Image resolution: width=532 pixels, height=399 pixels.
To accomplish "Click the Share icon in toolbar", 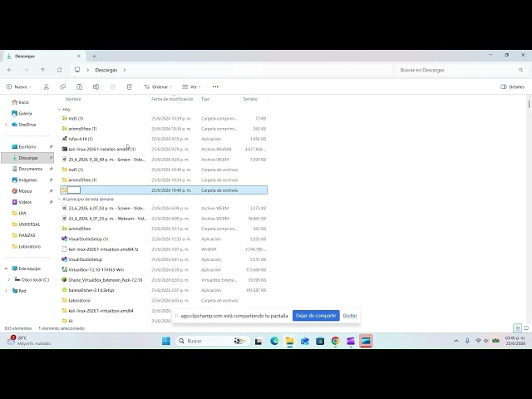I will pos(113,86).
